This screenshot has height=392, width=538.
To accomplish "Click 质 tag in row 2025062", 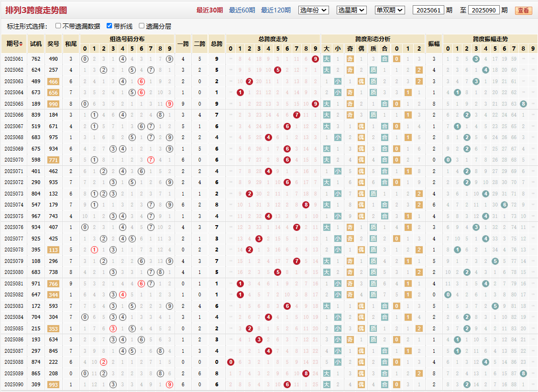I will 373,70.
